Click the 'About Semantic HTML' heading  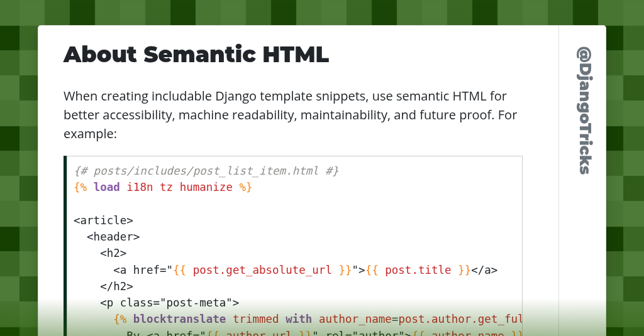196,55
